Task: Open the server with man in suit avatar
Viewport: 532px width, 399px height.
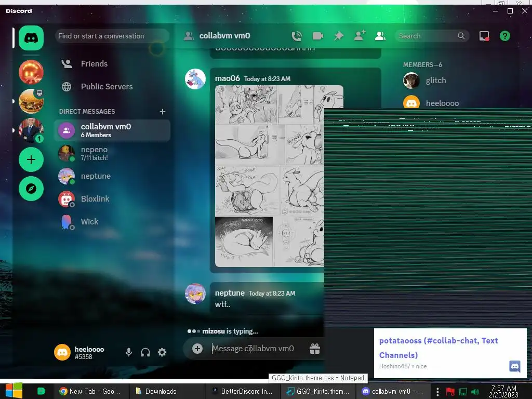Action: pos(31,130)
